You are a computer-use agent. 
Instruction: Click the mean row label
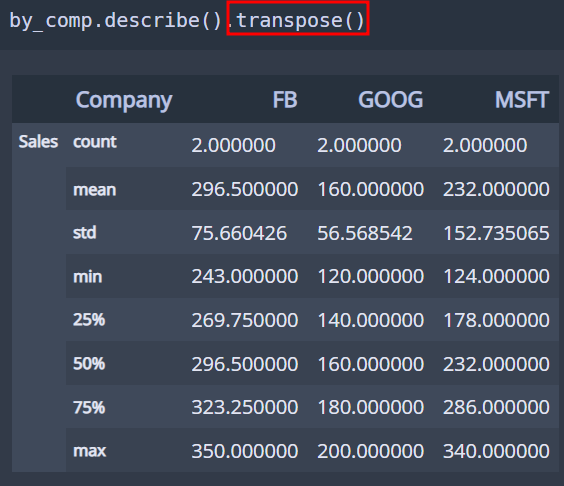95,190
